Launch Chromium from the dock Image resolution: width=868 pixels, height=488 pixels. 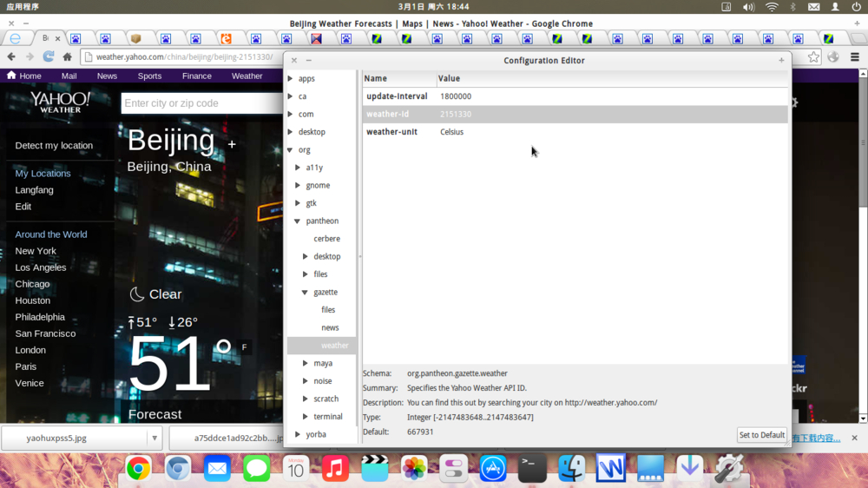tap(178, 469)
